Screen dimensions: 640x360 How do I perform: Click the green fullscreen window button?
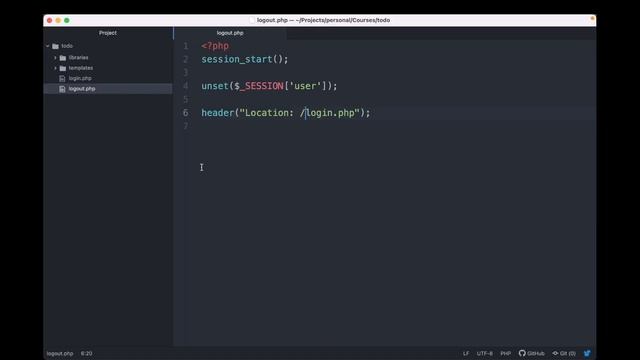click(67, 20)
